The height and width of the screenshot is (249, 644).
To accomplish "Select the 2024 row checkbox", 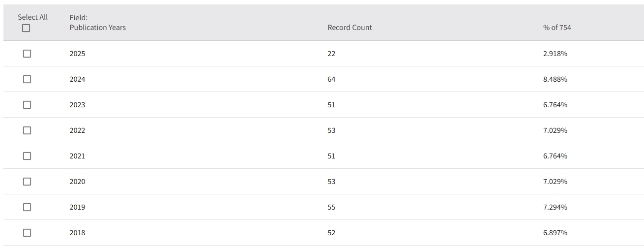I will point(27,79).
